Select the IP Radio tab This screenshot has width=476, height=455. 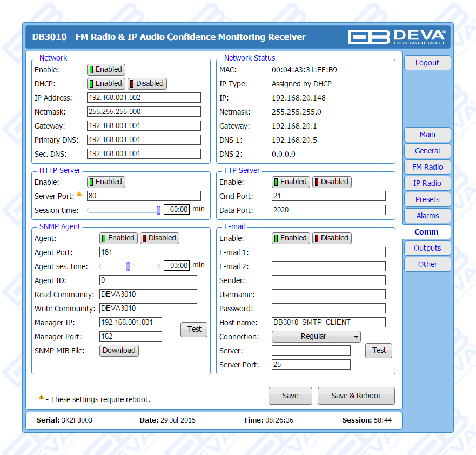(x=427, y=183)
